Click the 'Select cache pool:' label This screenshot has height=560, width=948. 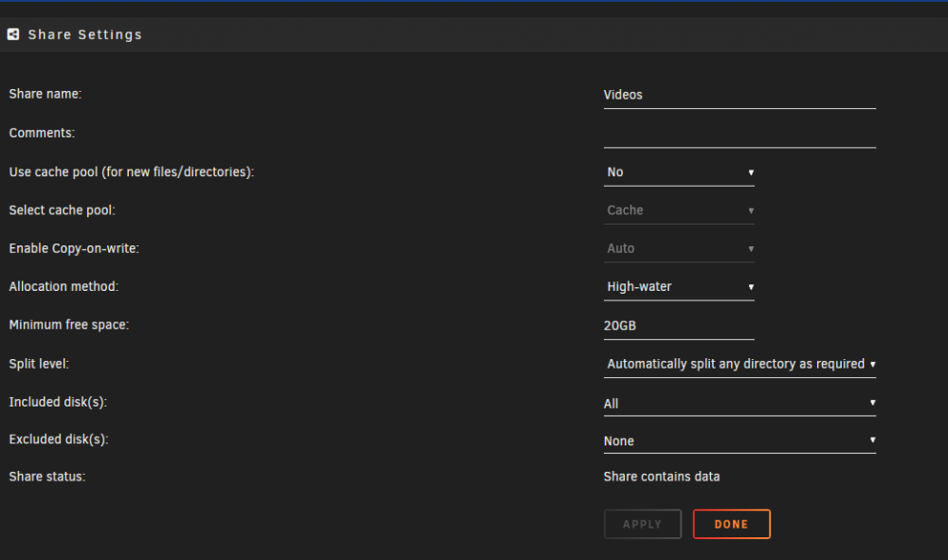(x=62, y=210)
